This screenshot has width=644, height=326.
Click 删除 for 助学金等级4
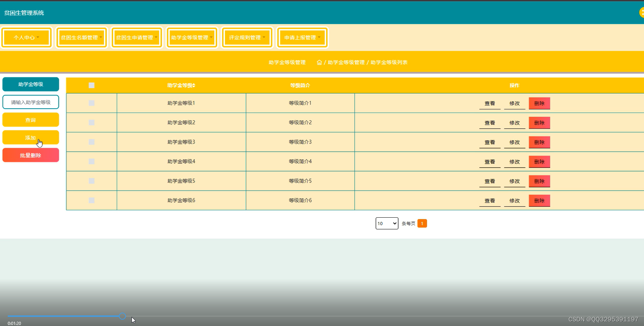(x=539, y=162)
